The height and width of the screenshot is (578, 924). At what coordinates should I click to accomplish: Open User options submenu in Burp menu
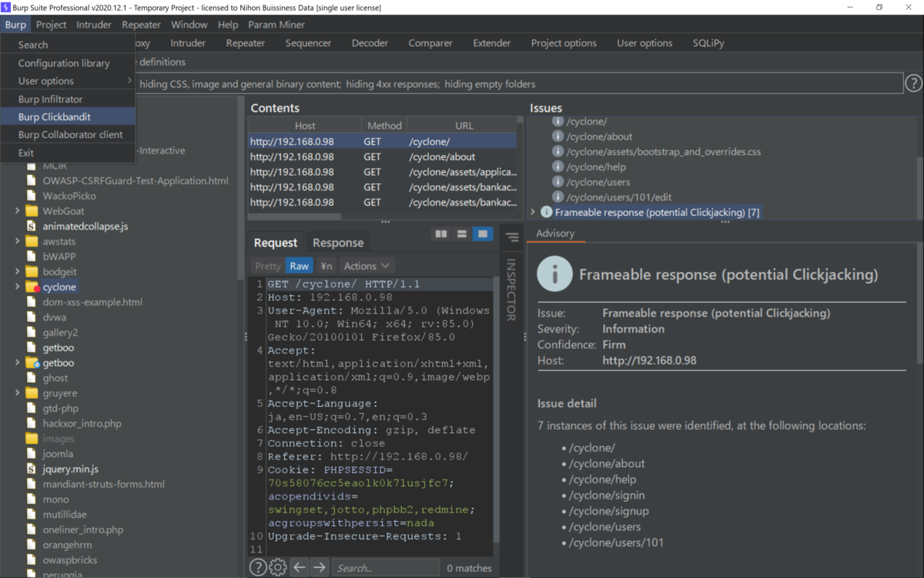(68, 81)
